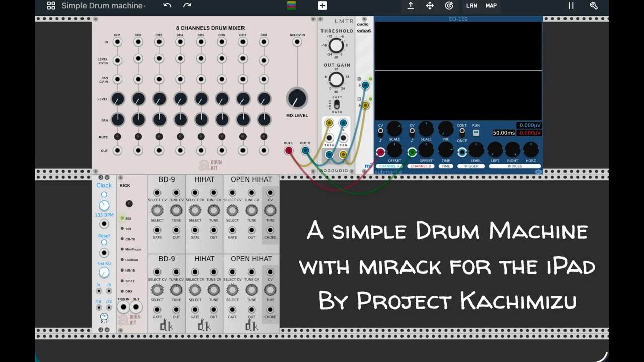Image resolution: width=644 pixels, height=362 pixels.
Task: Click the EO-102 oscilloscope display
Action: pyautogui.click(x=458, y=71)
